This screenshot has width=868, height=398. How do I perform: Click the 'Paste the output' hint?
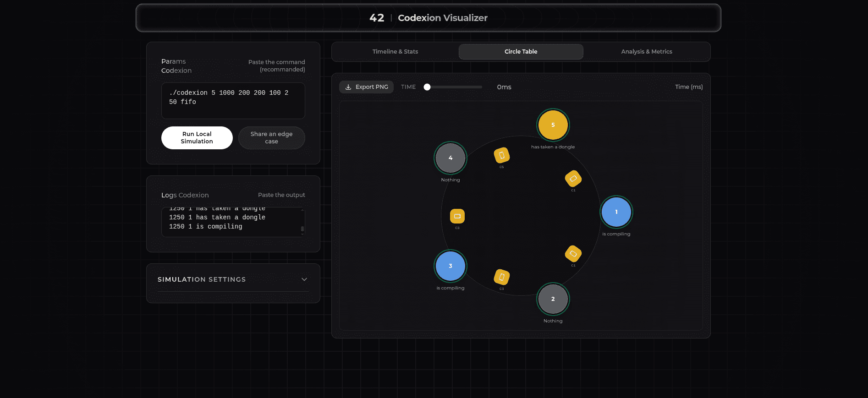coord(281,195)
